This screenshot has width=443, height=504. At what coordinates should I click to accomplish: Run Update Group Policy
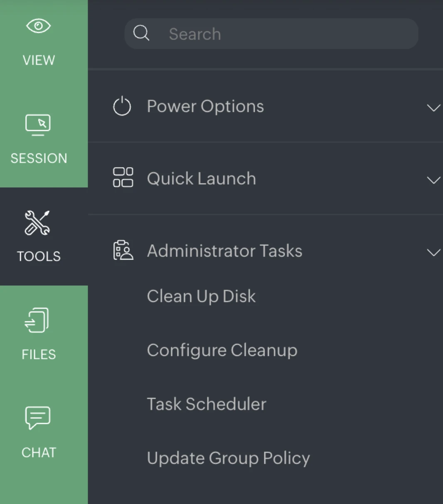tap(228, 458)
